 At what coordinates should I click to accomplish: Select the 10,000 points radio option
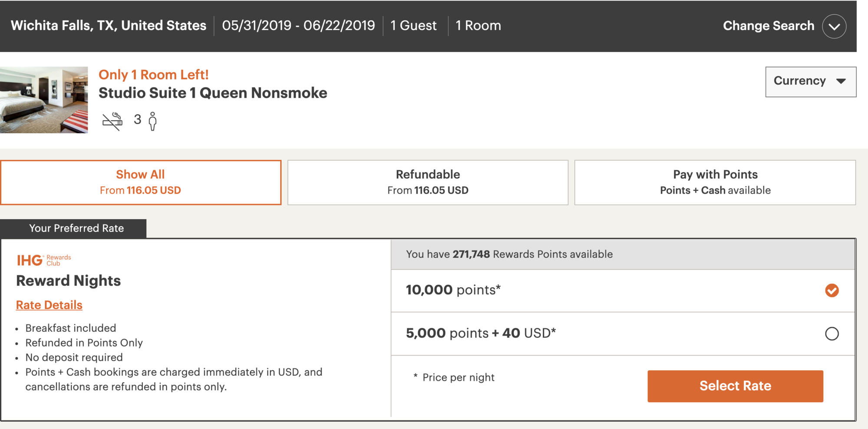coord(832,290)
